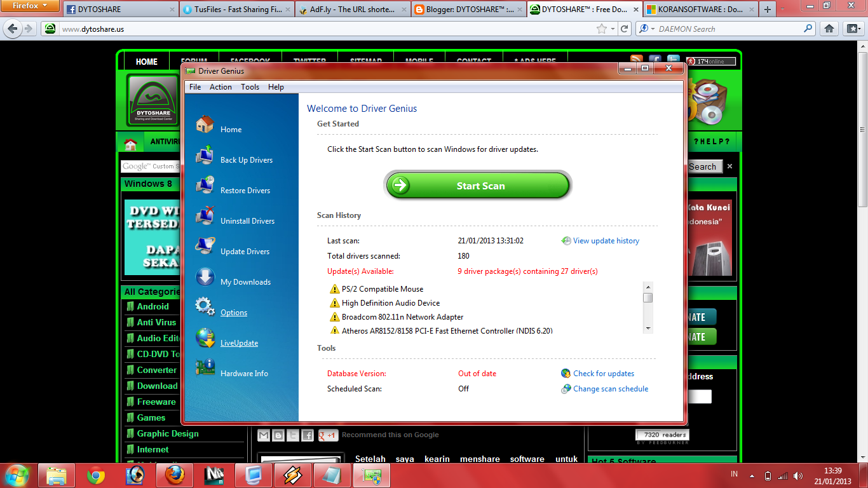Viewport: 868px width, 488px height.
Task: Click the Firefox menu button
Action: point(30,6)
